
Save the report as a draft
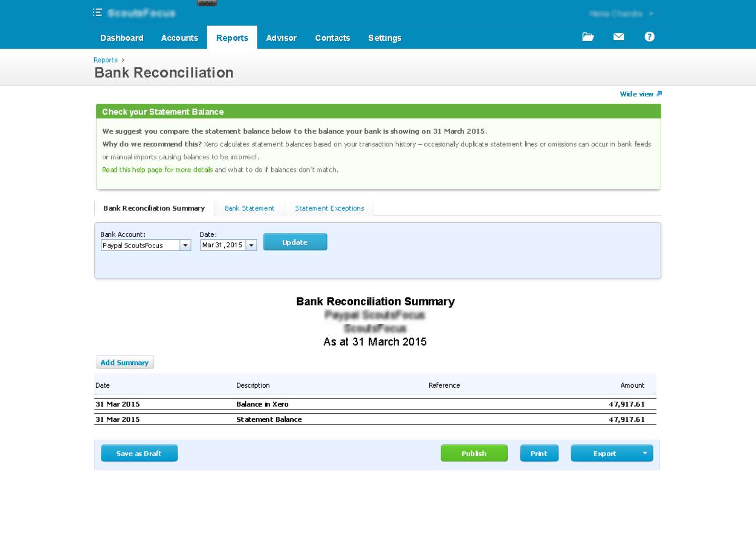pos(139,453)
